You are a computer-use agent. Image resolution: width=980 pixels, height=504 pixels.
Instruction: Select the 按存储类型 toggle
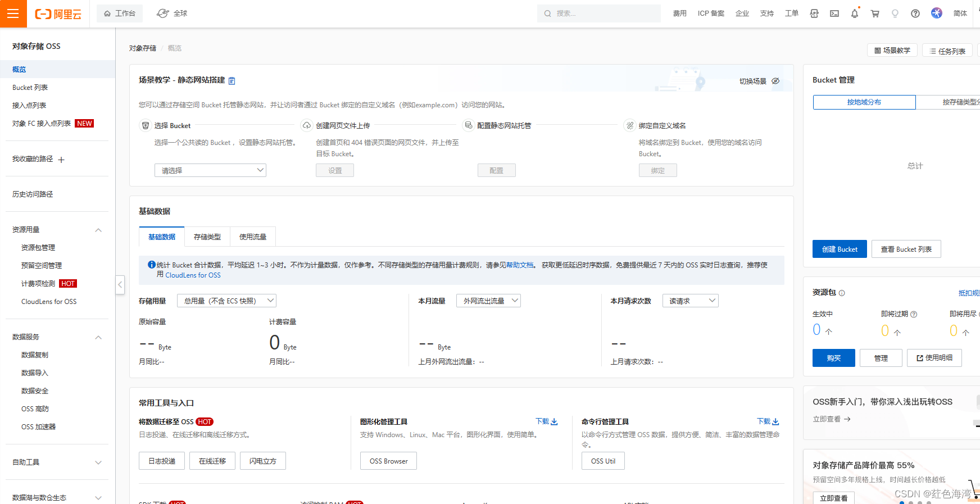pyautogui.click(x=948, y=102)
